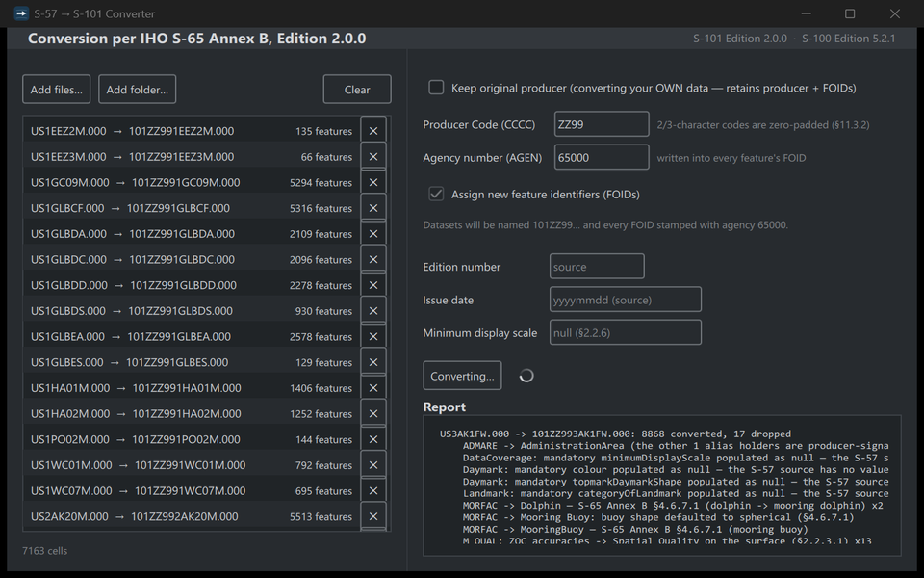The image size is (924, 578).
Task: Remove US1WC01M.000 from the file list
Action: (x=373, y=464)
